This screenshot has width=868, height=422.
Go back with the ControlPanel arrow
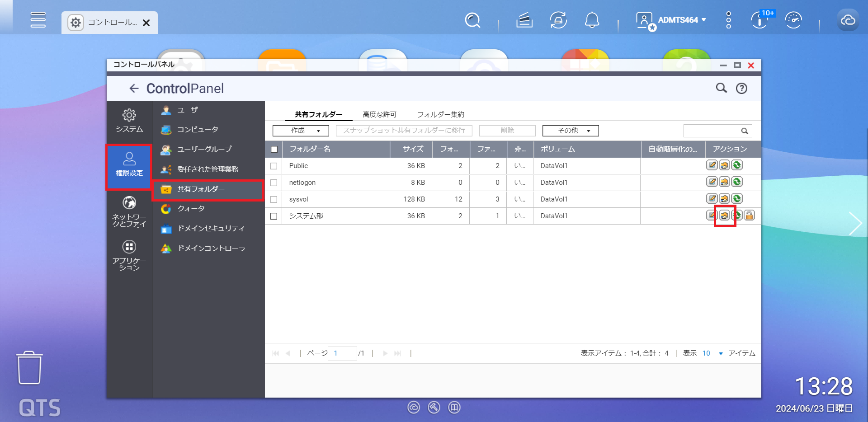click(134, 88)
